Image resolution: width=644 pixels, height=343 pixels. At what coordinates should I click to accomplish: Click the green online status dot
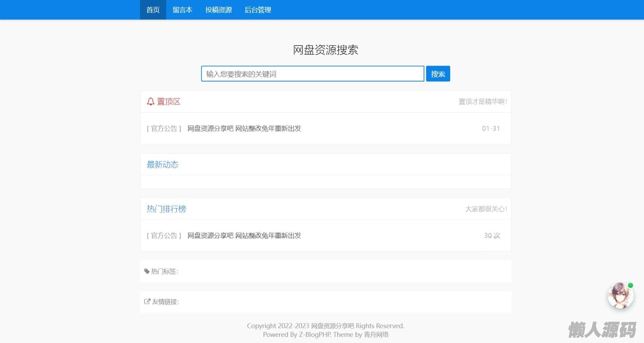coord(630,285)
